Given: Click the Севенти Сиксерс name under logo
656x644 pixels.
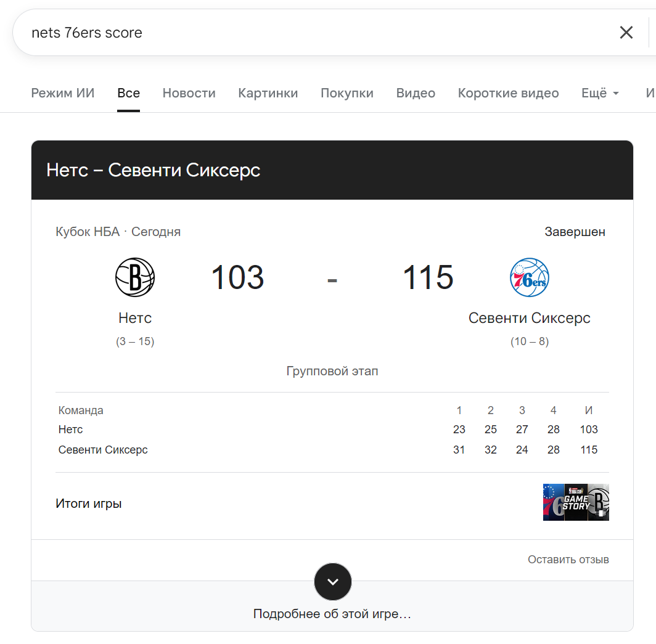Looking at the screenshot, I should 529,318.
